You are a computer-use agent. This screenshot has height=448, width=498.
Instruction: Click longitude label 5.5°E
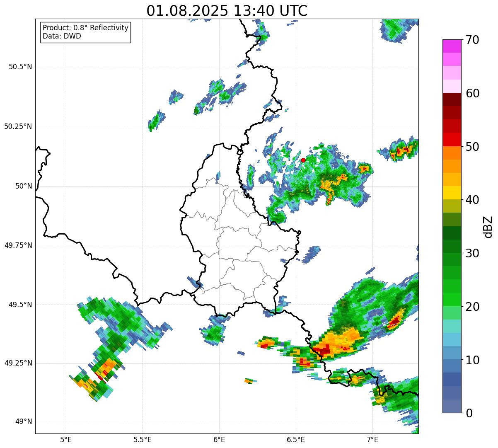click(143, 439)
